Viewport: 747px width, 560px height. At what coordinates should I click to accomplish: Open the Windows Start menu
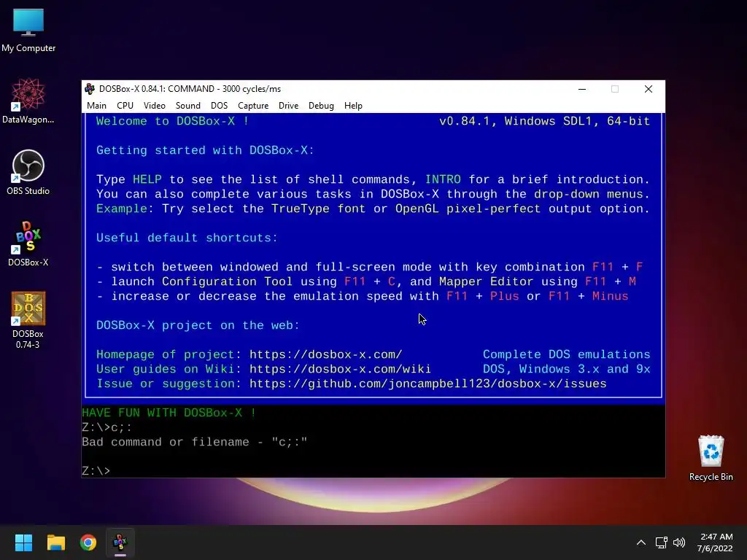23,542
